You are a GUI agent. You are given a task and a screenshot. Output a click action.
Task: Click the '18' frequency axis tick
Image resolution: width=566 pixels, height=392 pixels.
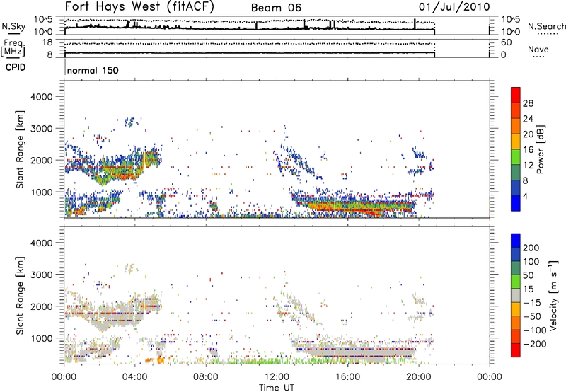(x=47, y=42)
